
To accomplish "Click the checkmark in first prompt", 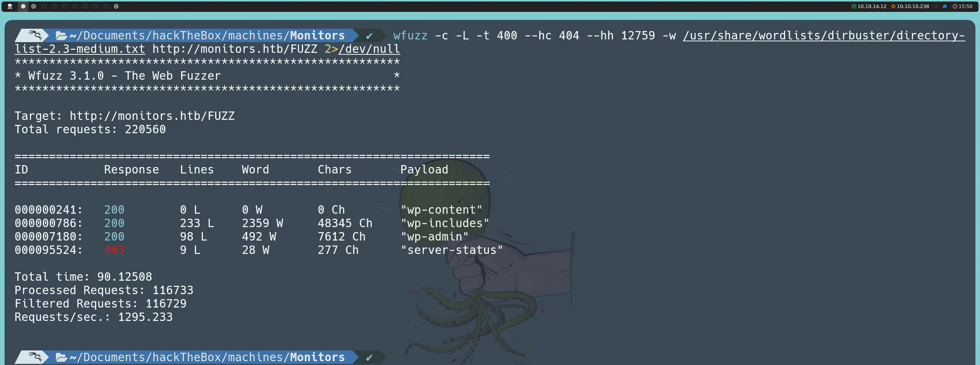I will click(x=369, y=36).
